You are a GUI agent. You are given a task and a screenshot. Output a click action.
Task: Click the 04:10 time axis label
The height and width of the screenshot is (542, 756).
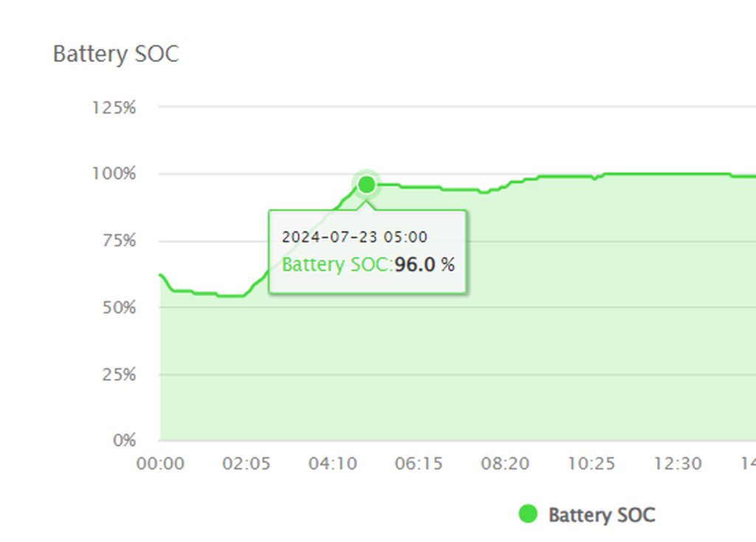pyautogui.click(x=332, y=464)
